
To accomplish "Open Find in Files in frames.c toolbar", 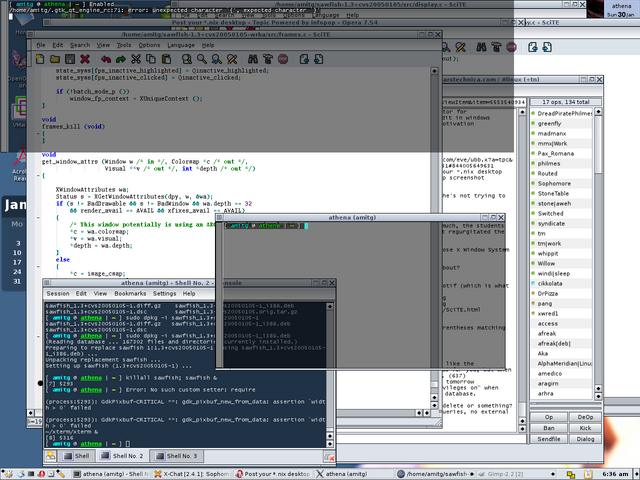I will 187,59.
